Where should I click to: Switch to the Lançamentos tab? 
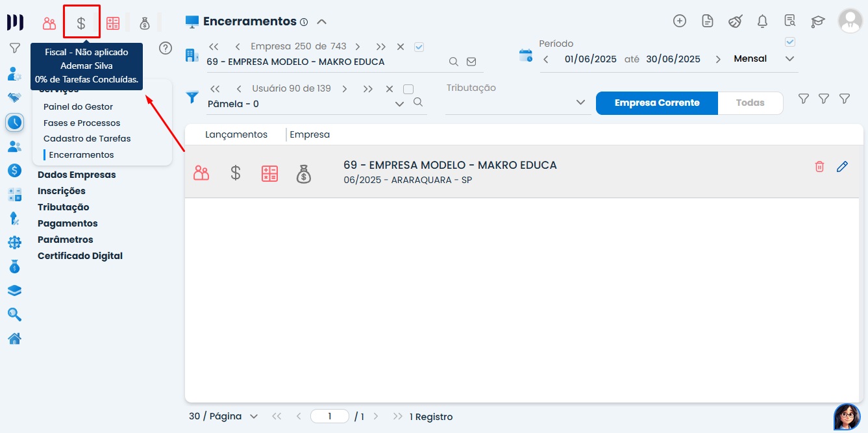(x=236, y=134)
